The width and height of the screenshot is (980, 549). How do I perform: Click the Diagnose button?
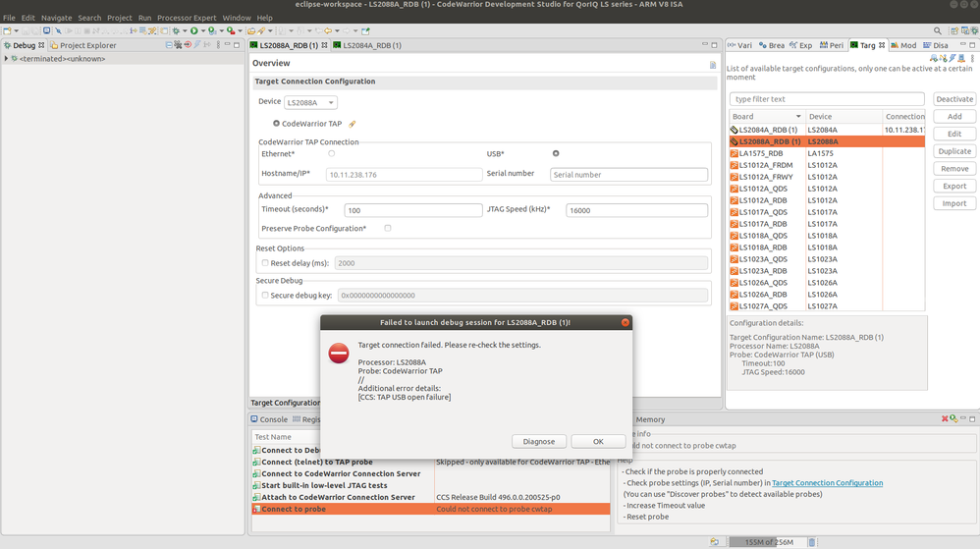click(539, 441)
